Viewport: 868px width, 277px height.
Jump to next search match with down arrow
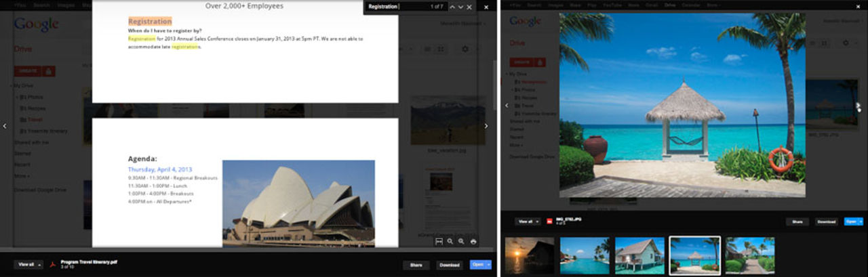(461, 7)
